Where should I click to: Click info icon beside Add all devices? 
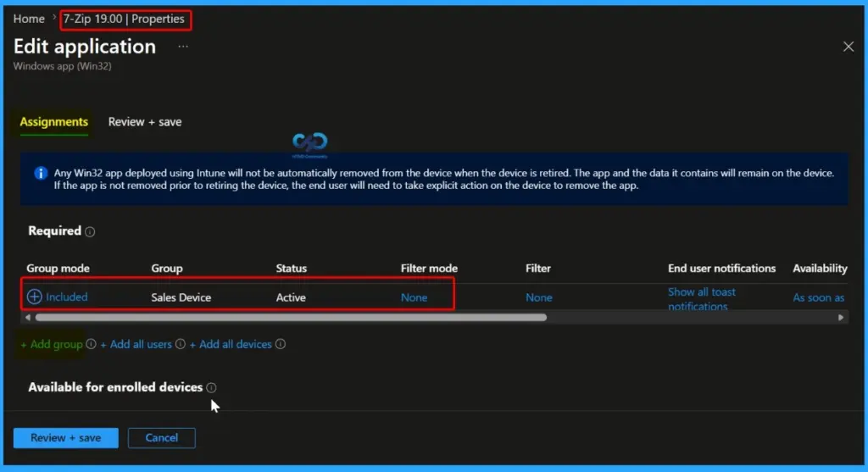(x=281, y=344)
